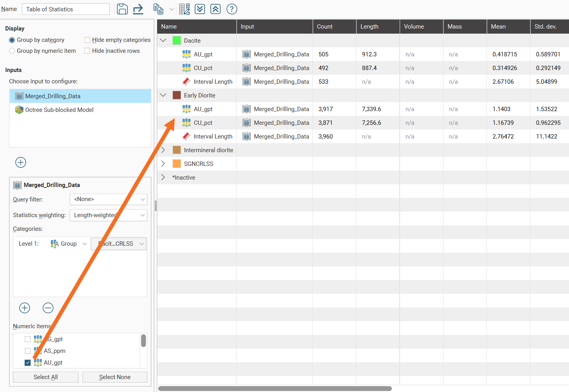Click the minus icon to remove category
This screenshot has width=569, height=392.
coord(48,308)
